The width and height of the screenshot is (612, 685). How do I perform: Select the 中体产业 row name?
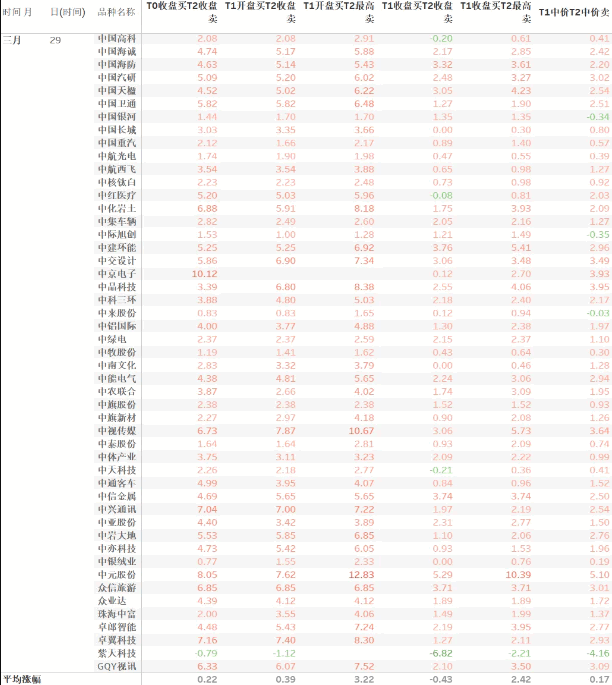117,457
